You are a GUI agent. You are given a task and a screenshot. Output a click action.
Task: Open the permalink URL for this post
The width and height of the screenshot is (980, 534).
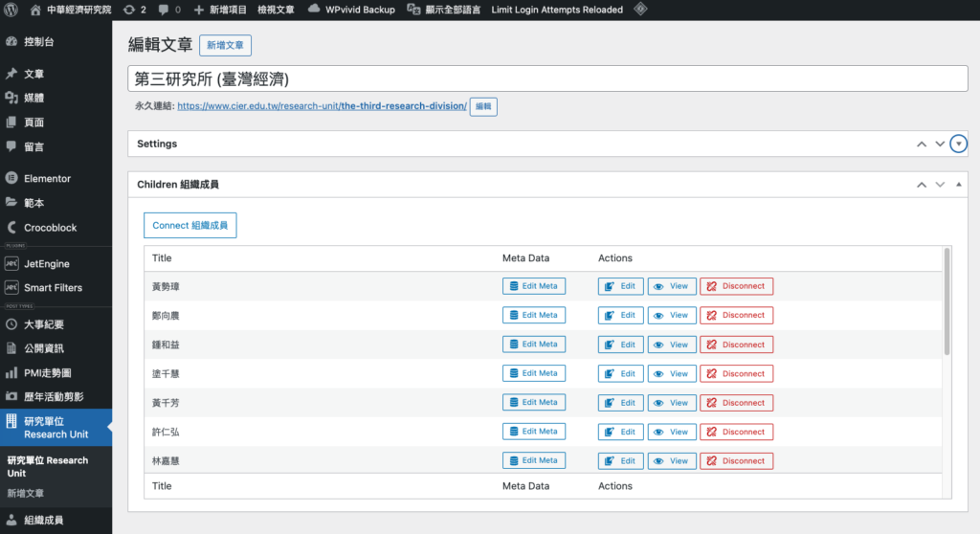click(x=322, y=106)
